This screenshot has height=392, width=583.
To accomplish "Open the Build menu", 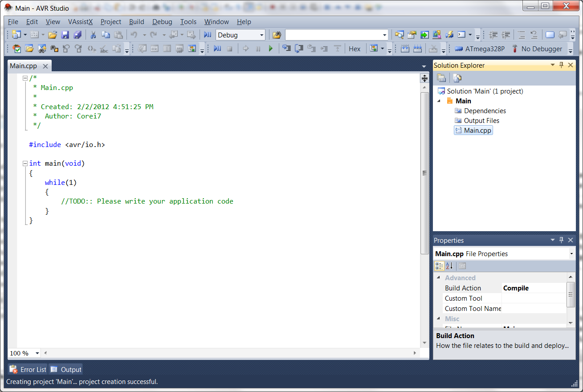I will pos(136,22).
